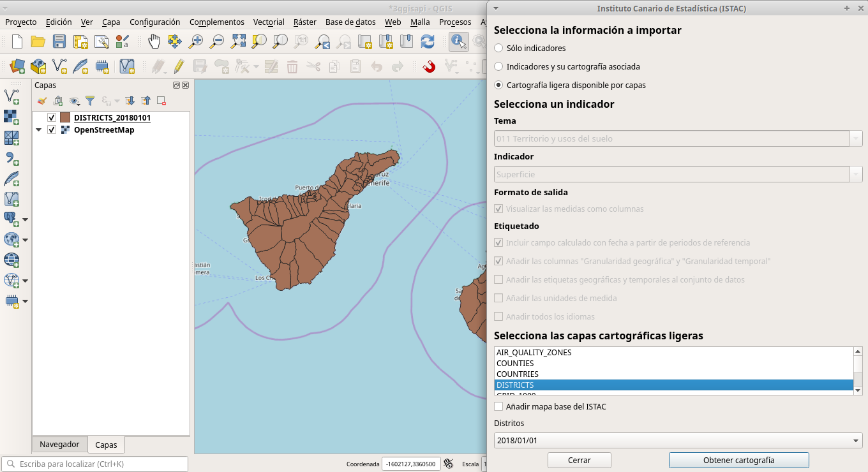
Task: Open the Vectorial menu
Action: point(268,22)
